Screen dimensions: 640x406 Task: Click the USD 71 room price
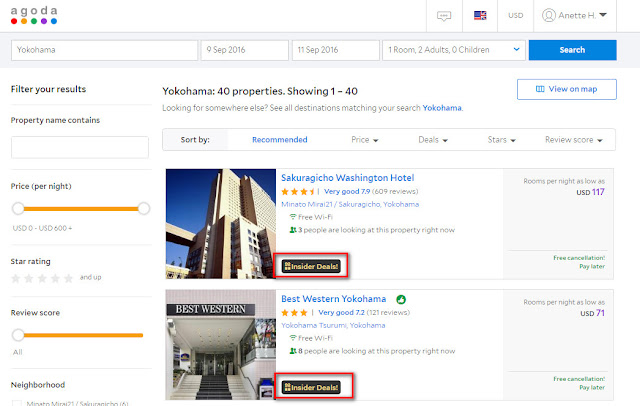[592, 313]
